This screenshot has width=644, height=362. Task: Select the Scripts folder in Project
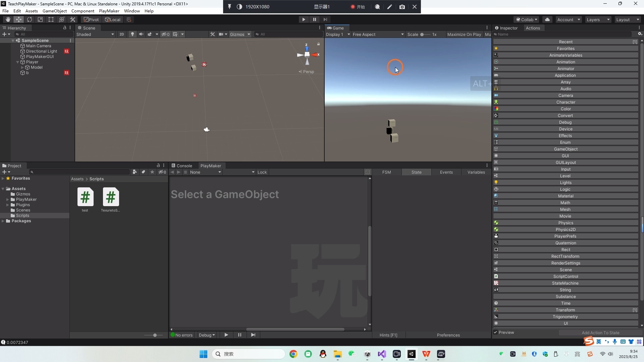[x=22, y=216]
